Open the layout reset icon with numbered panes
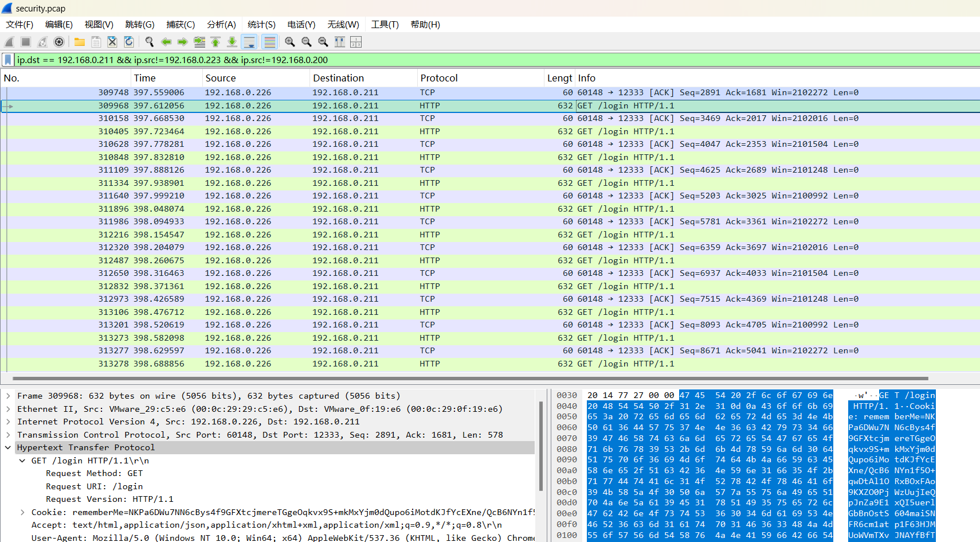 coord(356,42)
